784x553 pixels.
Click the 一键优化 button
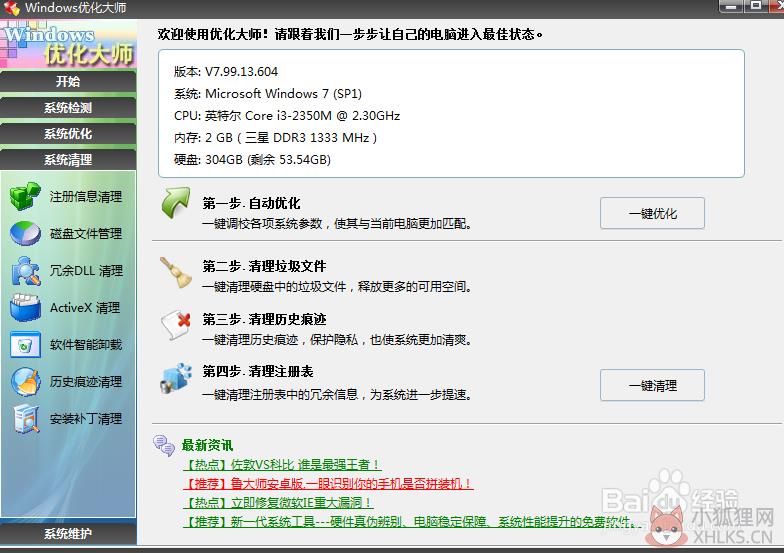pyautogui.click(x=652, y=214)
